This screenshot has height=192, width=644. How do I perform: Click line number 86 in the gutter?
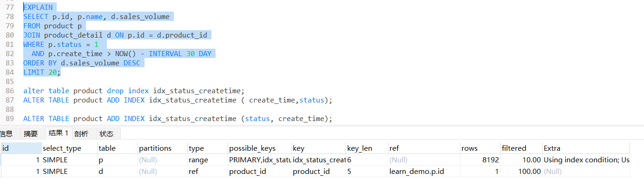point(11,91)
